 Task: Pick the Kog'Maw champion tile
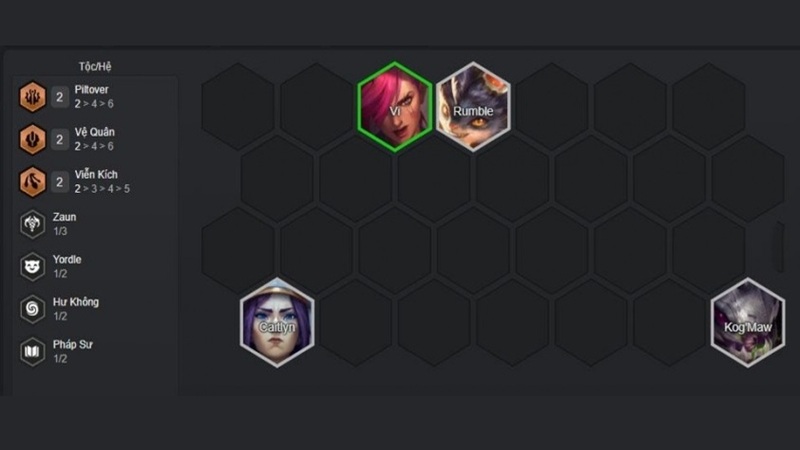coord(748,322)
